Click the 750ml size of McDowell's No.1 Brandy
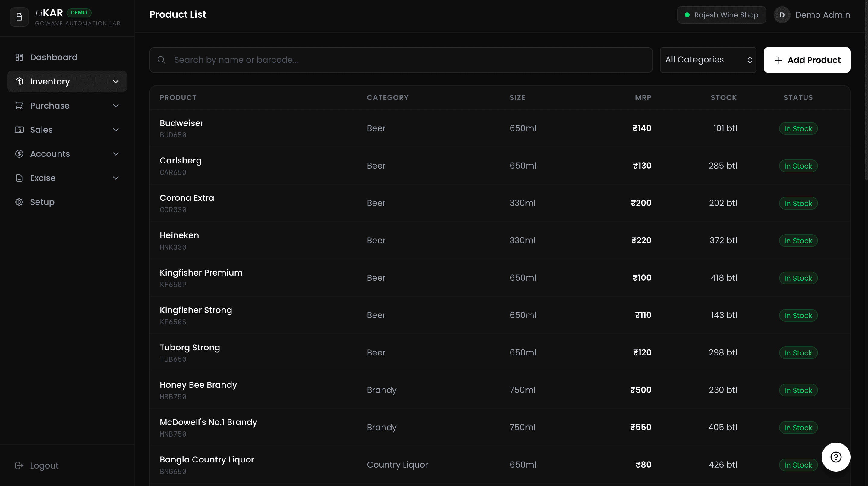The image size is (868, 486). click(522, 427)
